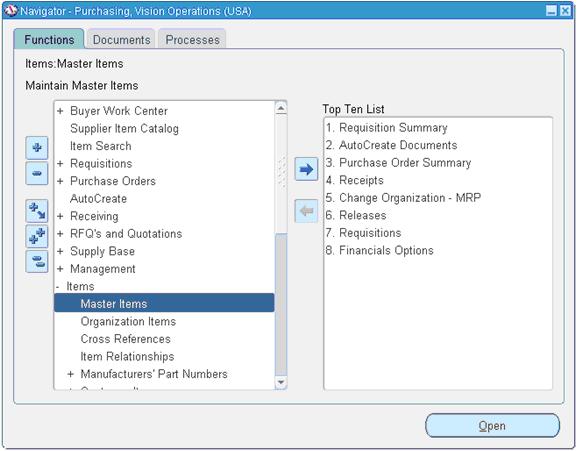Expand Manufacturers' Part Numbers node

[x=71, y=374]
